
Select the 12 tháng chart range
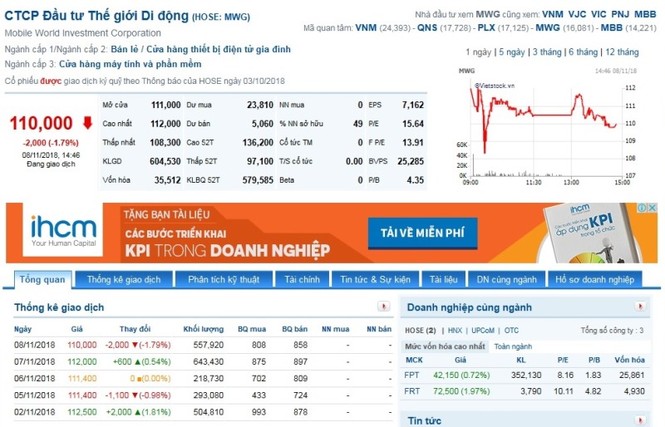point(622,52)
